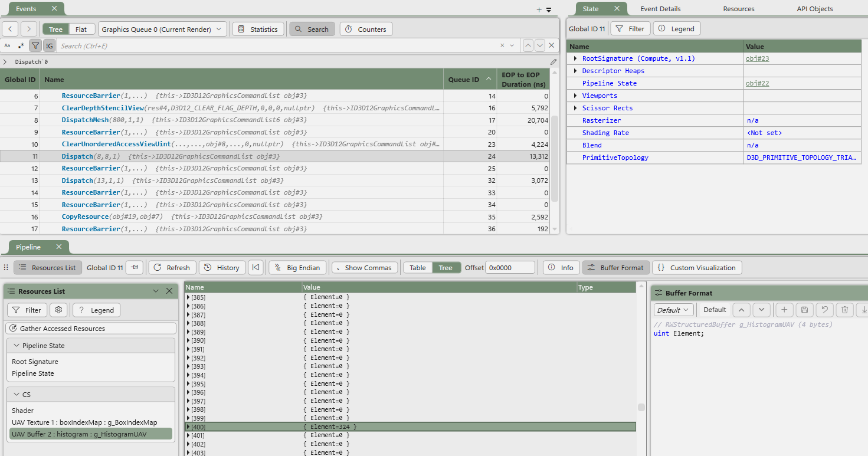Enable the regex search option icon

pyautogui.click(x=21, y=45)
